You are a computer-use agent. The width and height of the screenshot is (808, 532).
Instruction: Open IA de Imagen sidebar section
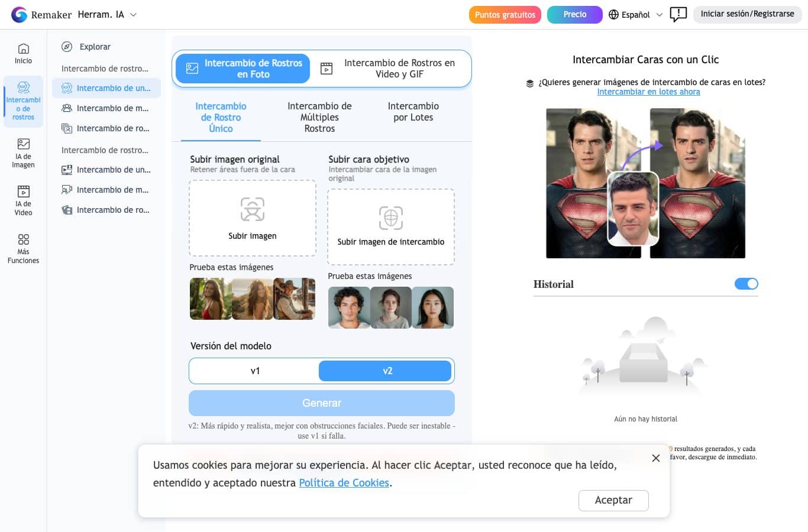pyautogui.click(x=23, y=153)
